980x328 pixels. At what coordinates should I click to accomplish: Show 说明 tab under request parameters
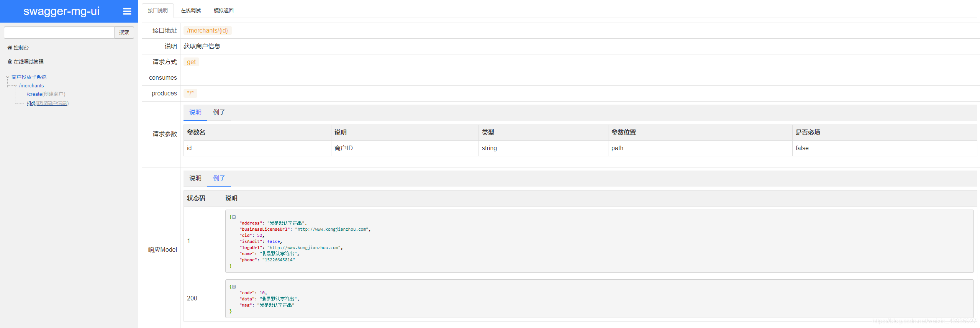click(195, 112)
